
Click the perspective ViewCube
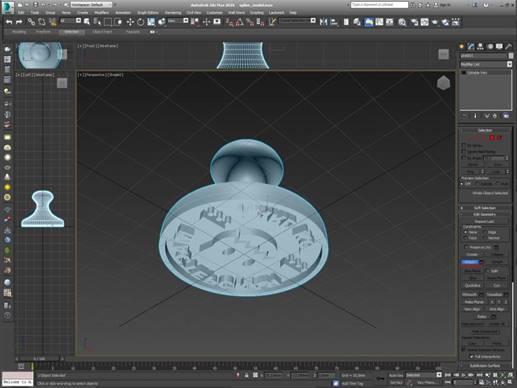(x=443, y=83)
